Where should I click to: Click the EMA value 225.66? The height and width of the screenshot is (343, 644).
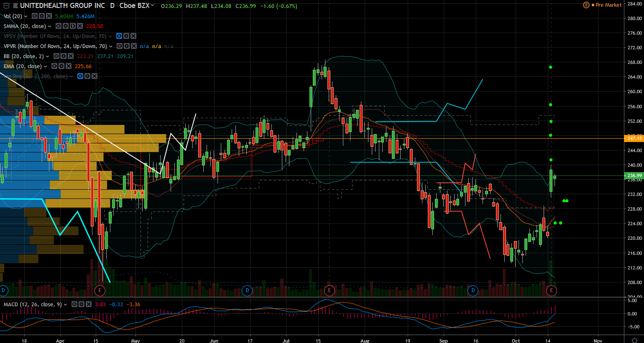point(83,66)
